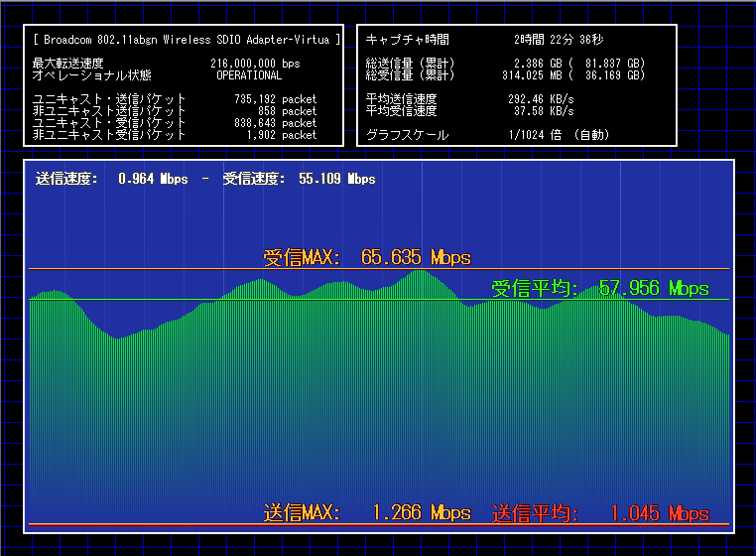The width and height of the screenshot is (756, 556).
Task: Click the 送信MAX 1.266 Mbps label
Action: (367, 513)
